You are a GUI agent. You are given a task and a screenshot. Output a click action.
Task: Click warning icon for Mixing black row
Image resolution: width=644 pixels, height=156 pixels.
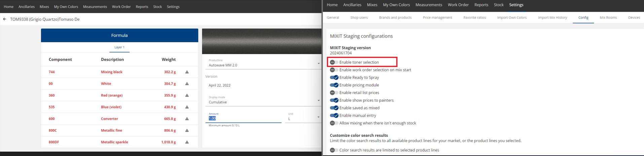[x=187, y=72]
